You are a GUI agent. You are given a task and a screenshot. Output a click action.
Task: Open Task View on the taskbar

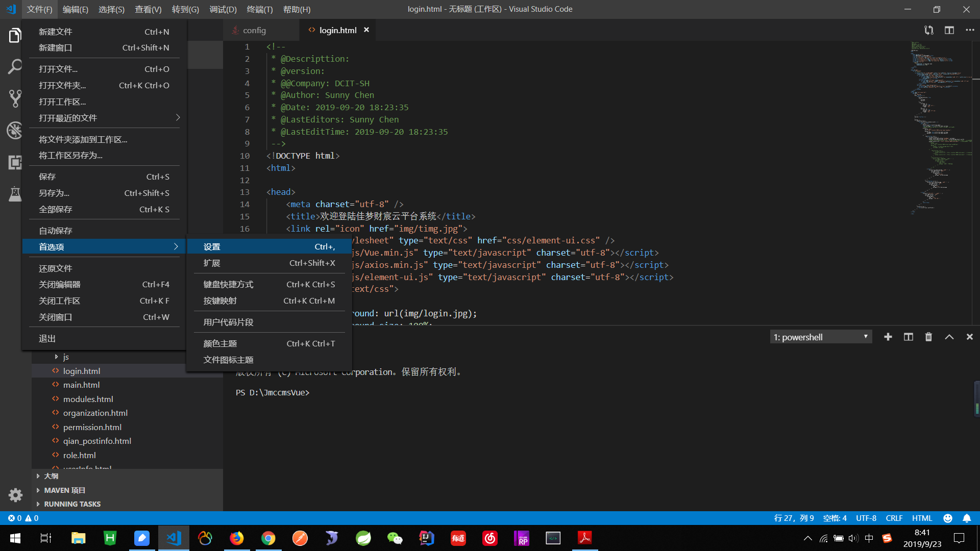pos(46,538)
